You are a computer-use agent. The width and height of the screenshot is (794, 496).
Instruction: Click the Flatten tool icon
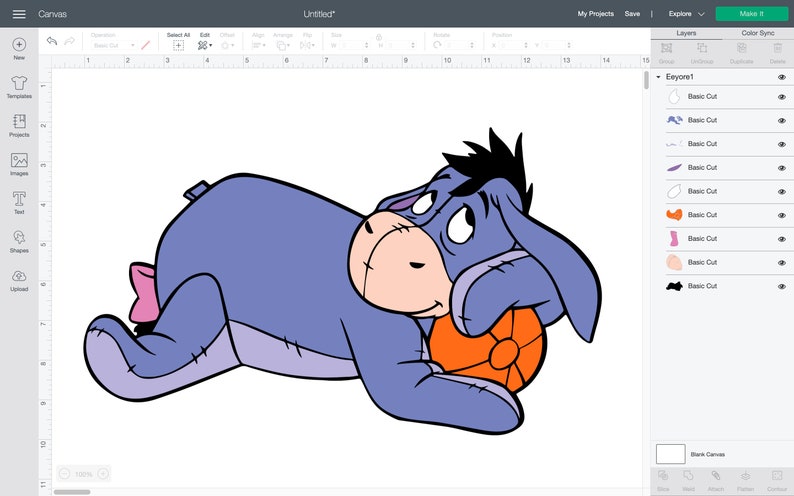[x=745, y=476]
